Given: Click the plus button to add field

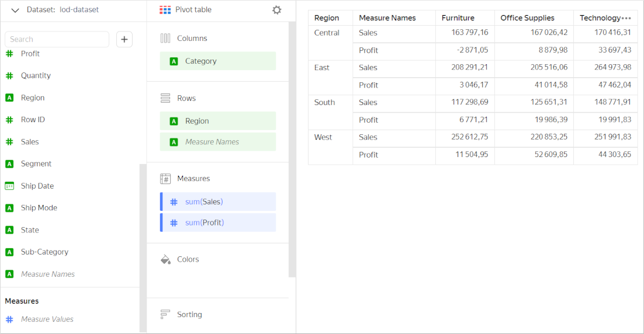Looking at the screenshot, I should coord(124,39).
